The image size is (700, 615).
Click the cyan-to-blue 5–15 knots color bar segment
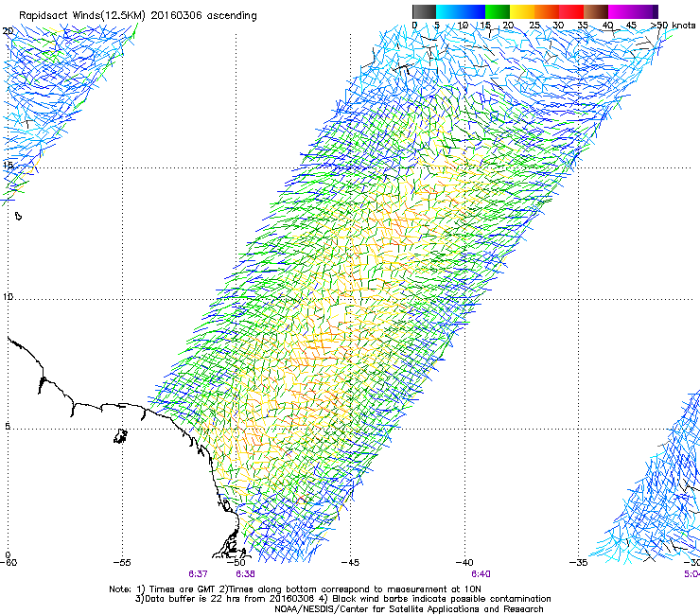[461, 11]
